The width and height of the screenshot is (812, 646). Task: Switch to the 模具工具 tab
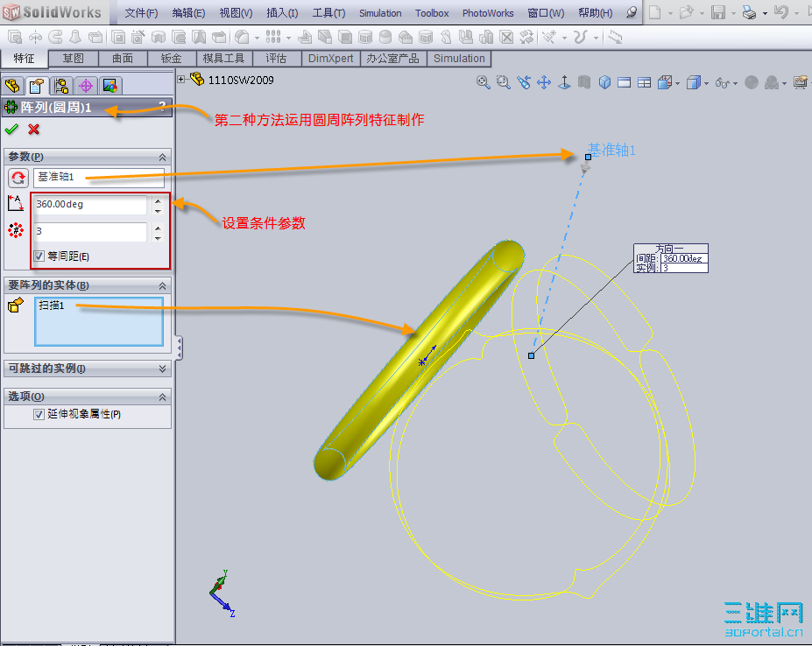pos(223,59)
